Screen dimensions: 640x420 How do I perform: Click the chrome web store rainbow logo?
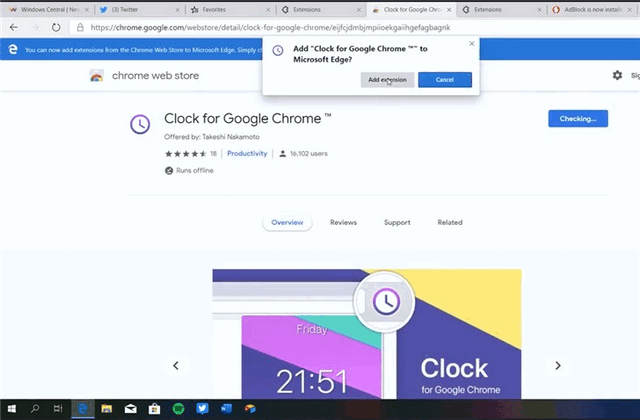pos(97,75)
